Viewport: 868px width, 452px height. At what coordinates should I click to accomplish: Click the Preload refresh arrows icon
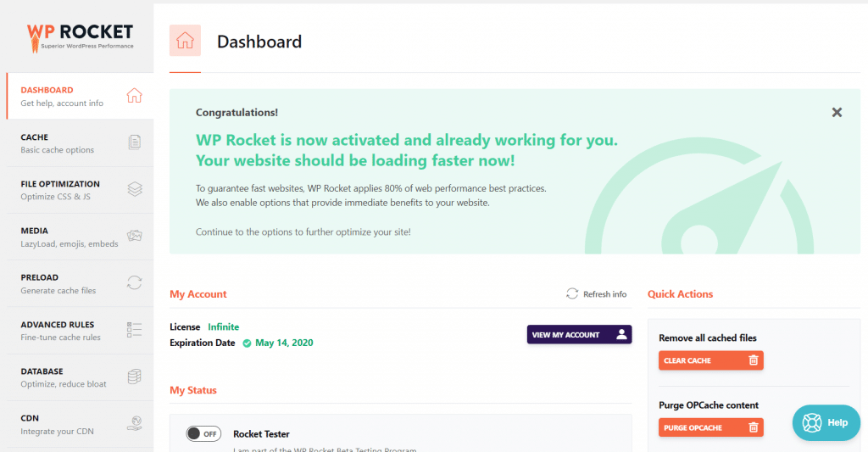(134, 282)
